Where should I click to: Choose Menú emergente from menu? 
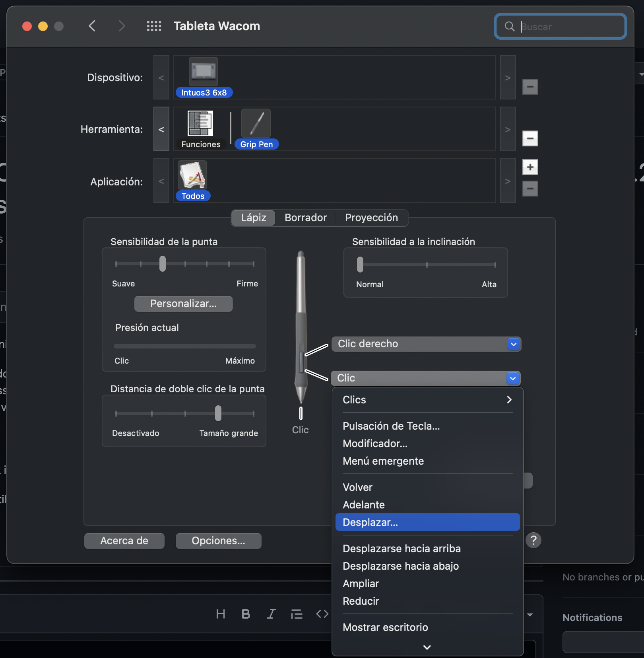pos(427,461)
